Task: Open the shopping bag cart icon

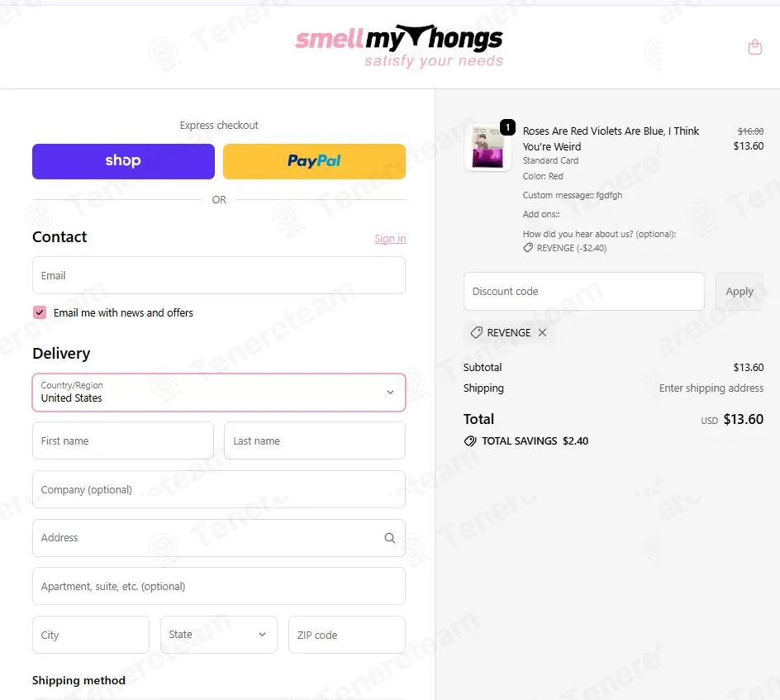Action: [754, 47]
